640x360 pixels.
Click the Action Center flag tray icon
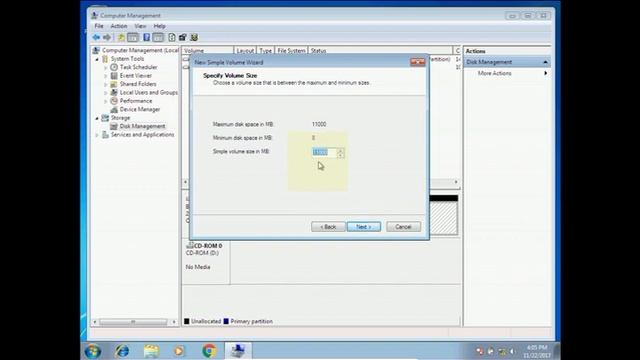click(x=491, y=351)
